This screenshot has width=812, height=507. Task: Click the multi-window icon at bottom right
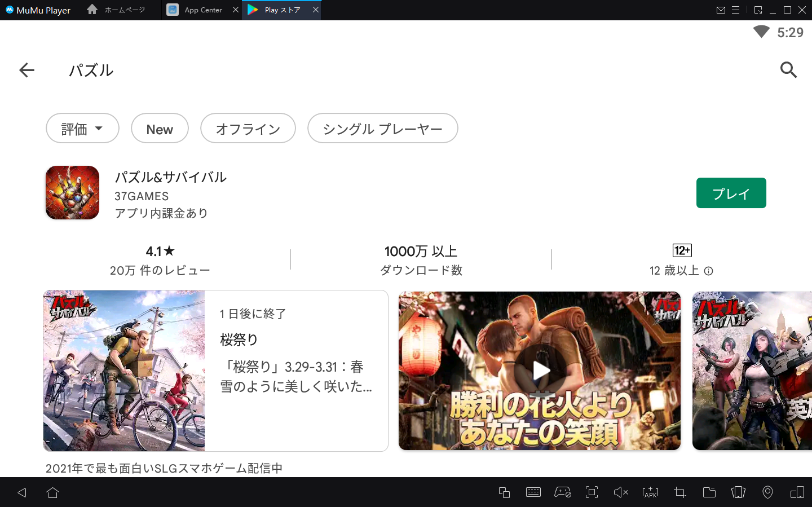point(797,492)
